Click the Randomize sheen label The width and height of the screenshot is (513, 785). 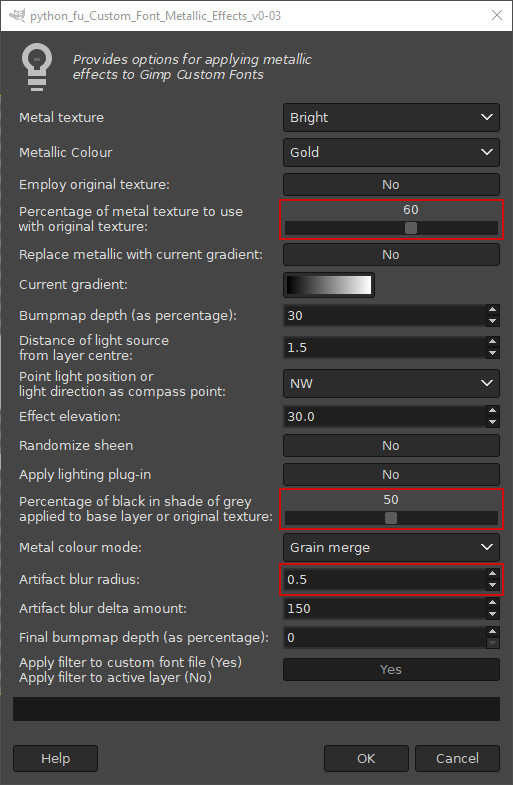tap(76, 446)
